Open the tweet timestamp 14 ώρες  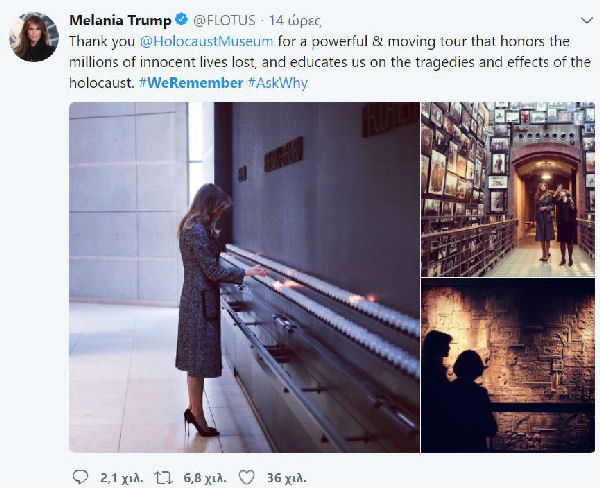[295, 21]
